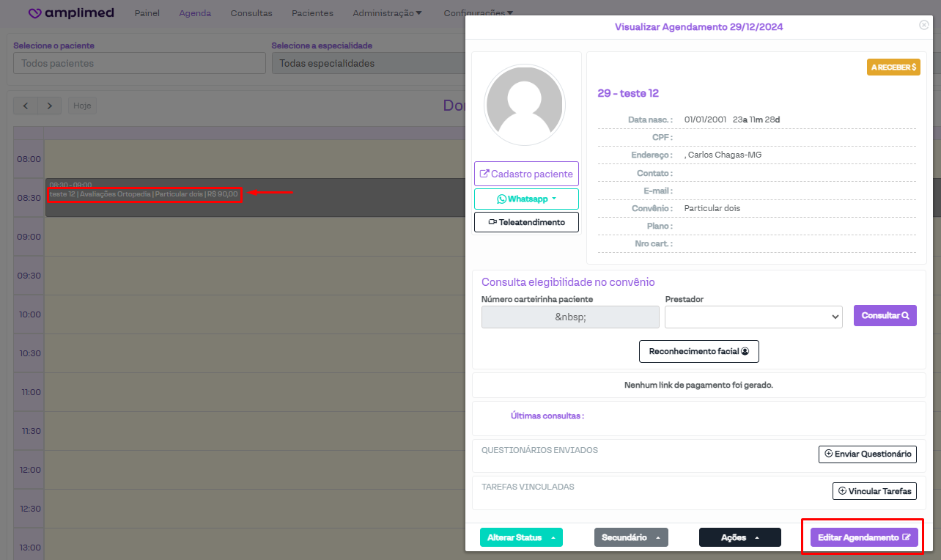Click Enviar Questionário button

click(x=867, y=454)
